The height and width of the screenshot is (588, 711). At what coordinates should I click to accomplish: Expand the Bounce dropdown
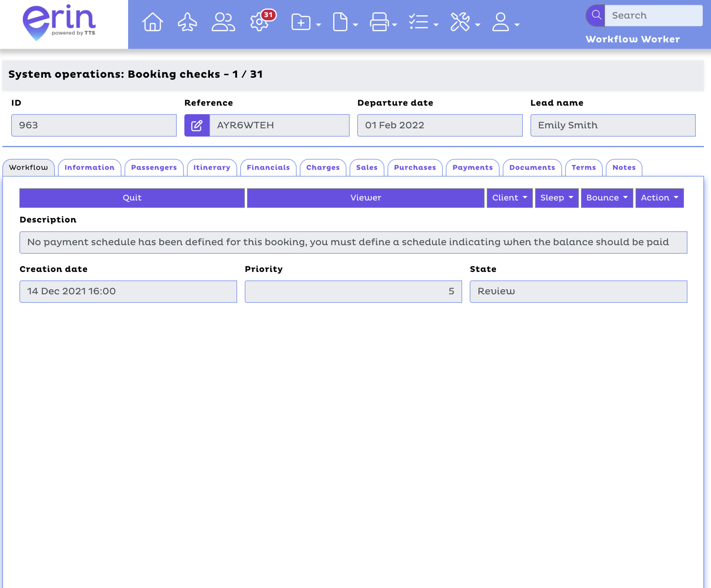607,198
